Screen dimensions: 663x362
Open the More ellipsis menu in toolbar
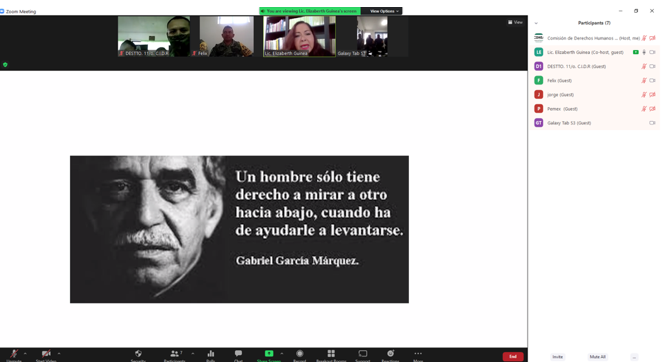pyautogui.click(x=418, y=354)
